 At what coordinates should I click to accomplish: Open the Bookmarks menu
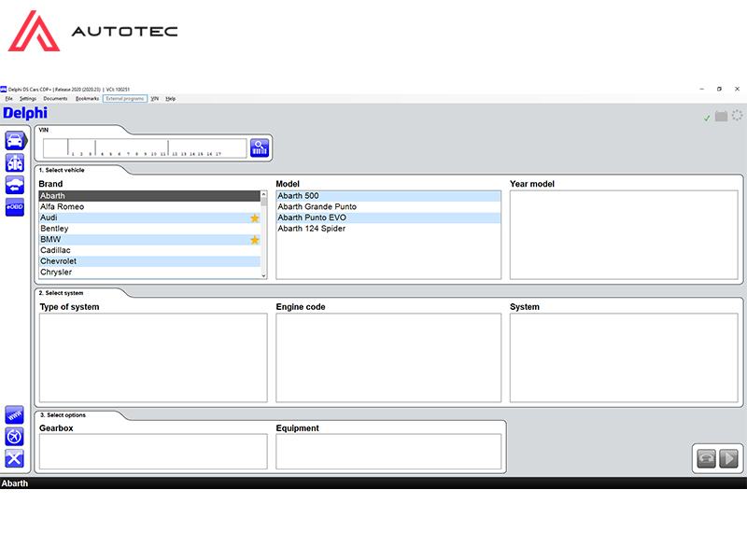[x=87, y=99]
